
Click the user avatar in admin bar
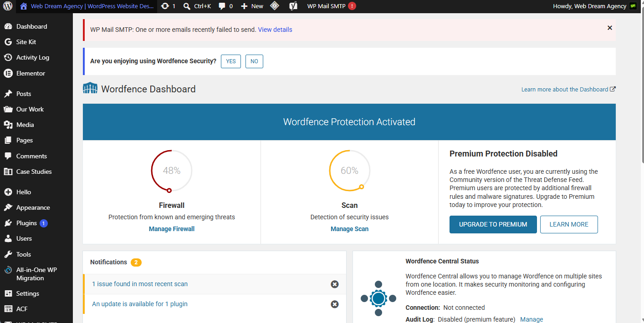(x=633, y=6)
